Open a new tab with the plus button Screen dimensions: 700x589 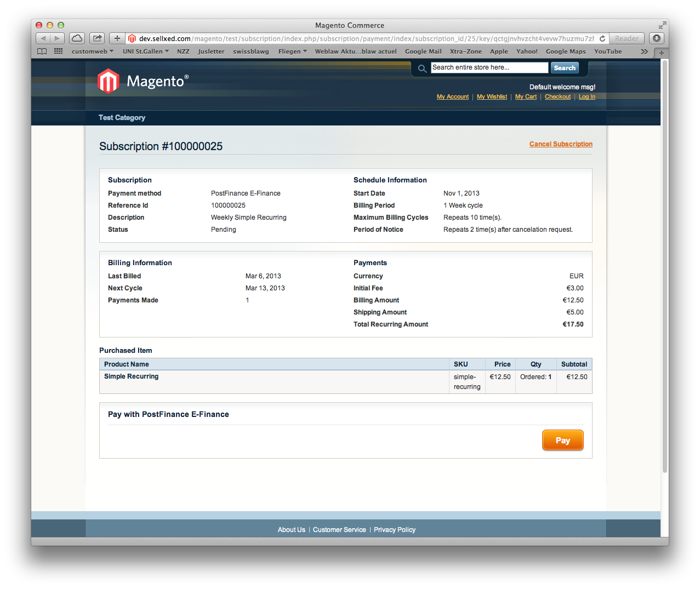coord(662,53)
